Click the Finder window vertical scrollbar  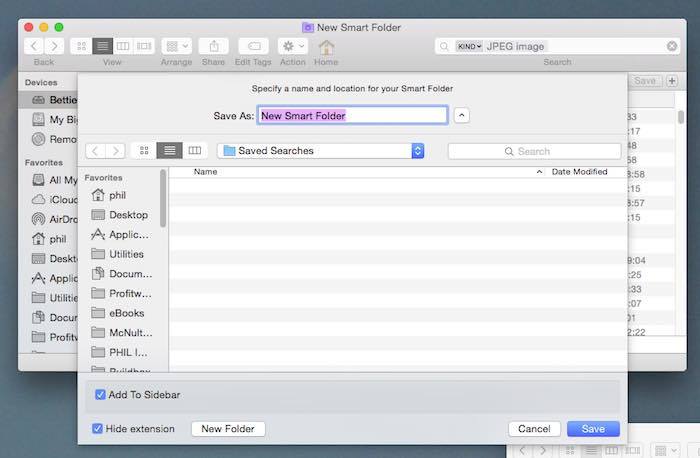681,117
